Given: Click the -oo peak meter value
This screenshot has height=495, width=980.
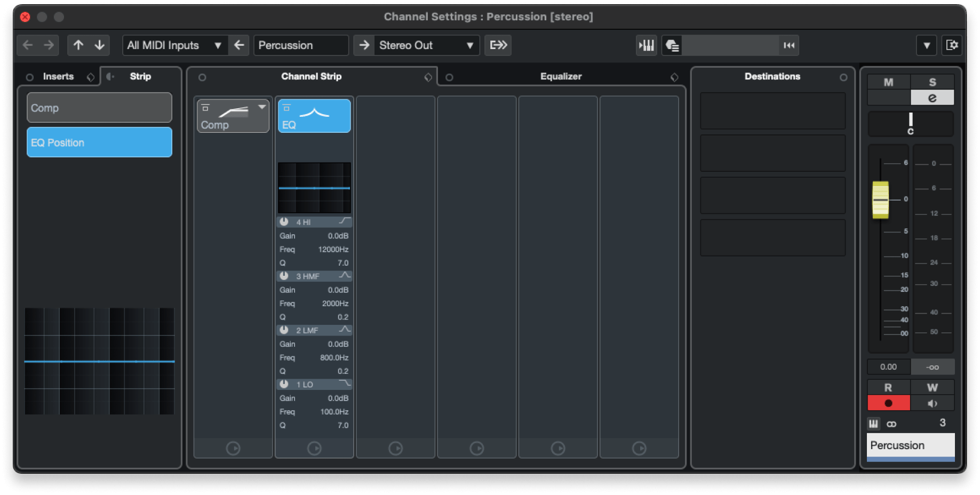Looking at the screenshot, I should (932, 367).
